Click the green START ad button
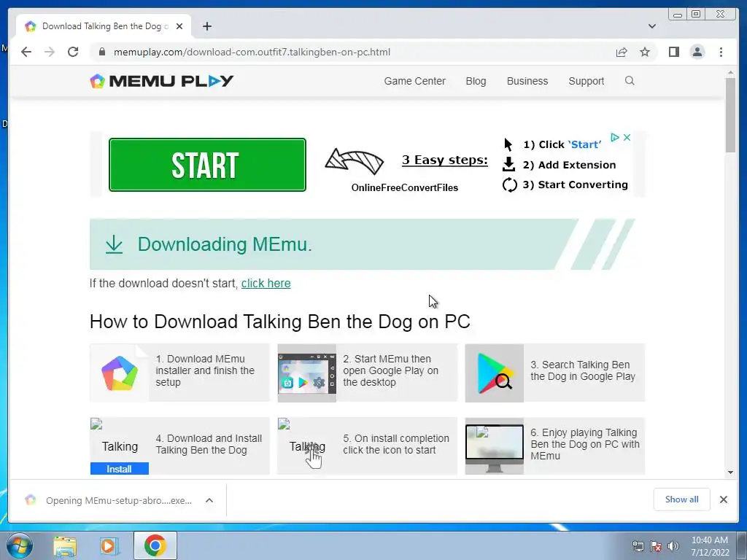The width and height of the screenshot is (747, 560). click(207, 165)
